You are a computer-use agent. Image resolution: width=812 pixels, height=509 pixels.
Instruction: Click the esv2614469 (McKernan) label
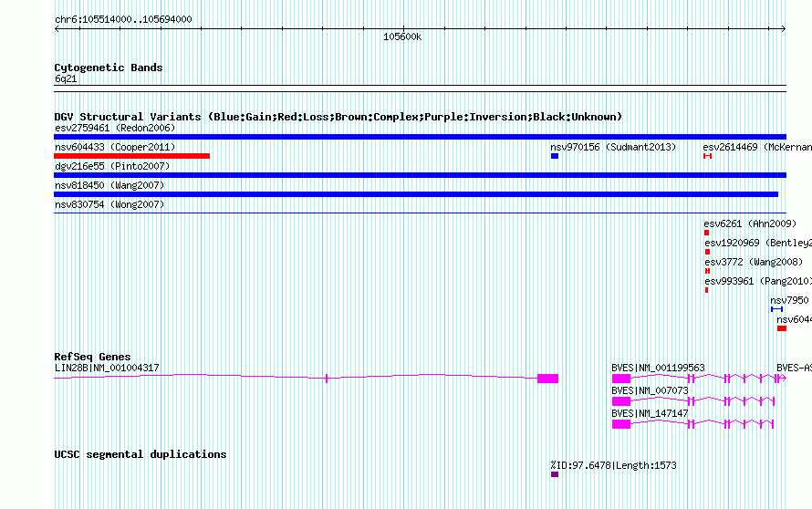click(757, 147)
